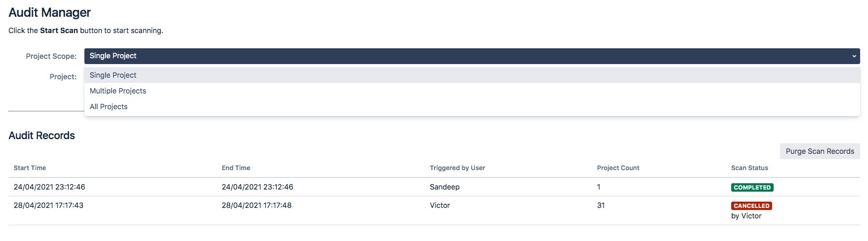
Task: Pick All Projects from the list
Action: point(108,107)
